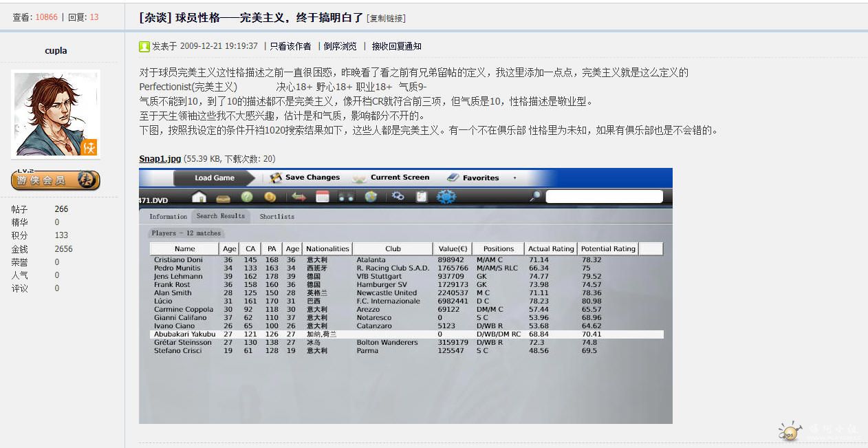Click 只看该作者 to filter by author

pos(290,46)
